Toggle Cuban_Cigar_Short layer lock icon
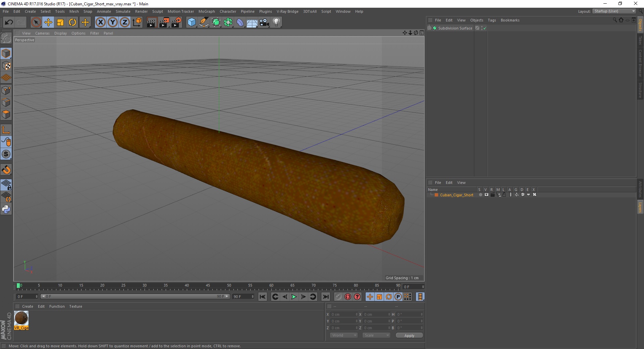The width and height of the screenshot is (644, 349). coord(504,195)
